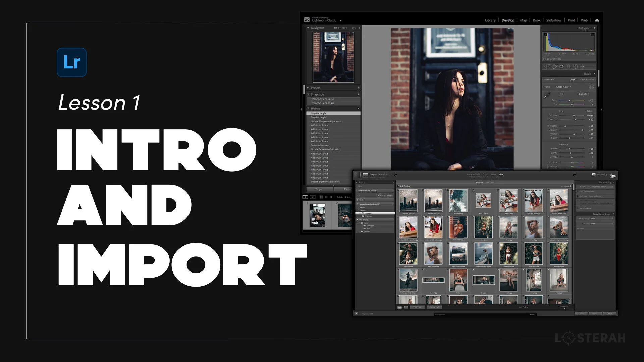
Task: Select the Crop Overlay tool icon
Action: (x=546, y=67)
